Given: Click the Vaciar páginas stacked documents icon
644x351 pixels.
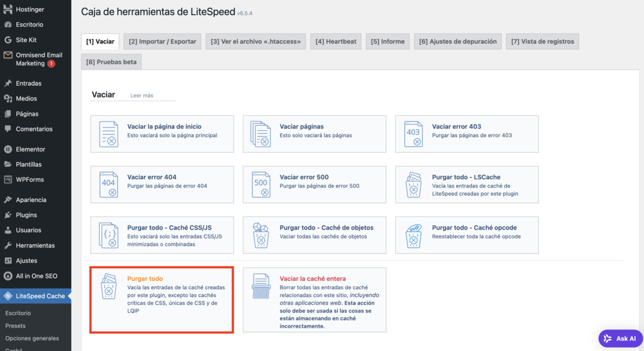Looking at the screenshot, I should [x=261, y=134].
